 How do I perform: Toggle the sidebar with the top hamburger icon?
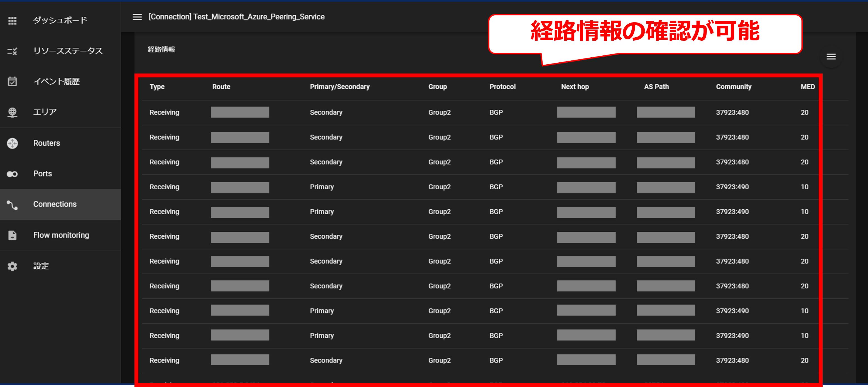click(137, 17)
